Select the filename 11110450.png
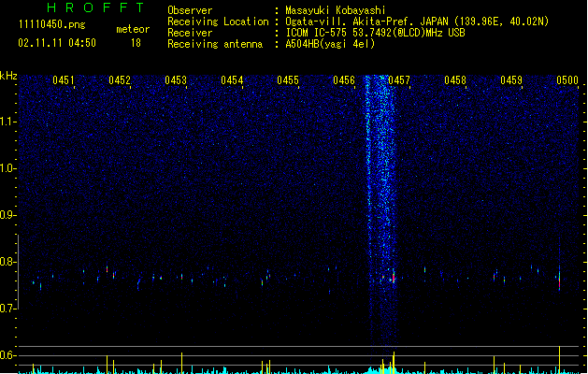Image resolution: width=588 pixels, height=374 pixels. [52, 24]
